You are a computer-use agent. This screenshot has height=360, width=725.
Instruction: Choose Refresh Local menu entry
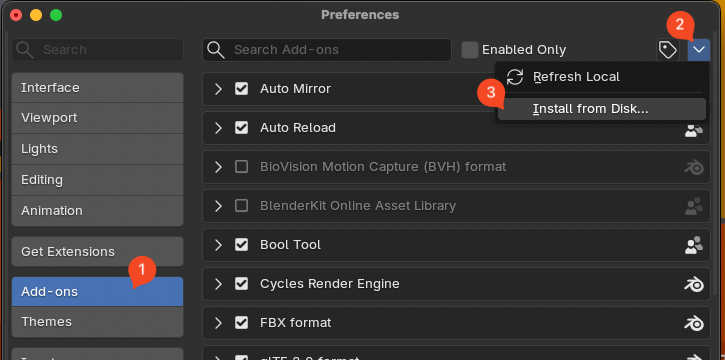click(x=602, y=77)
